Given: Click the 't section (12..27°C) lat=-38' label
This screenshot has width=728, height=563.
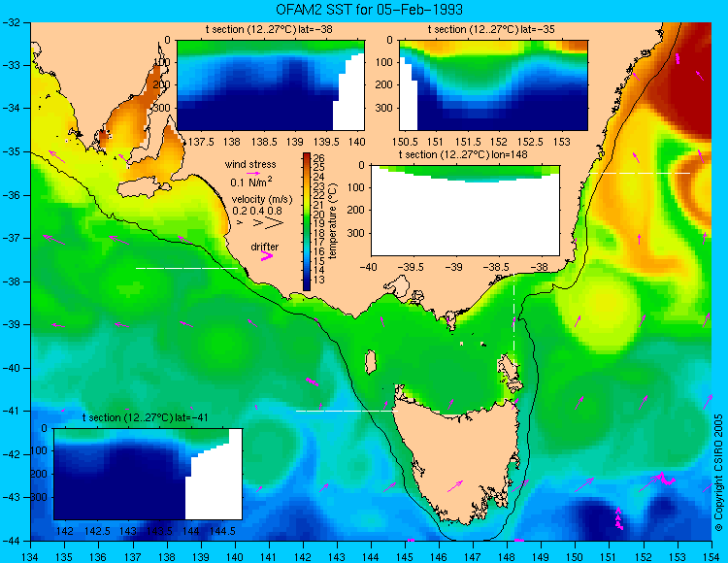Looking at the screenshot, I should (269, 29).
